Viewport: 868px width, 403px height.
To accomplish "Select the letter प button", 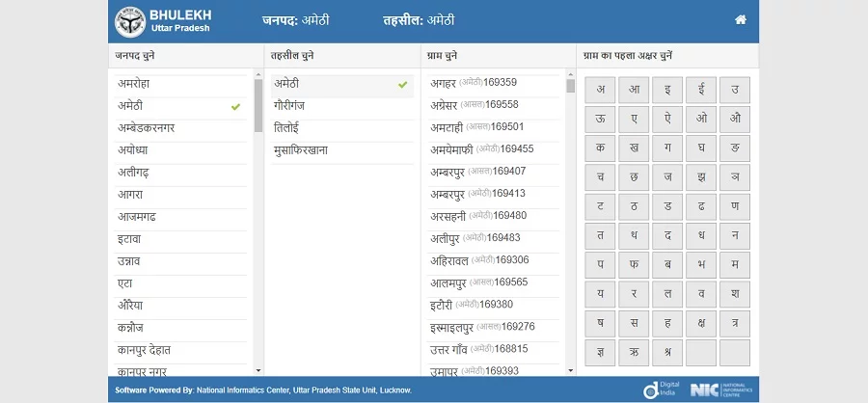I will pyautogui.click(x=600, y=265).
